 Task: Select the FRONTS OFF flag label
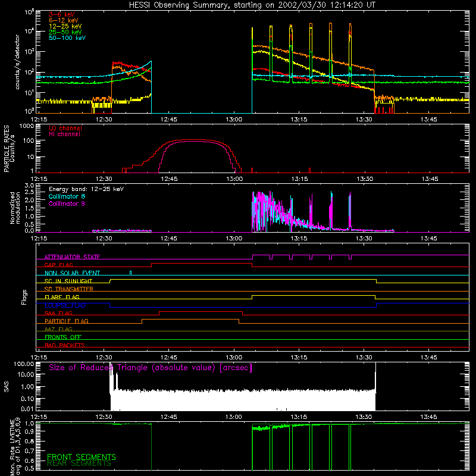[63, 337]
